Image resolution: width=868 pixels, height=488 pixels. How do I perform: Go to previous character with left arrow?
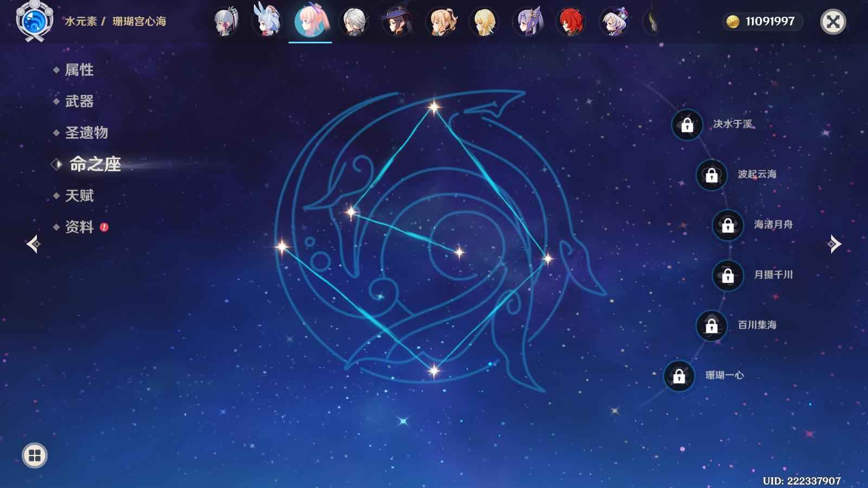[x=33, y=244]
